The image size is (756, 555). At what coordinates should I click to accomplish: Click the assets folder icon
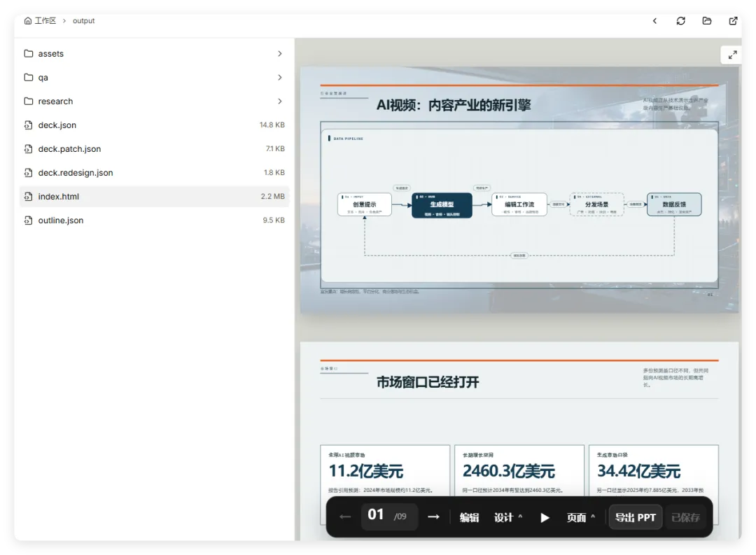pos(29,53)
